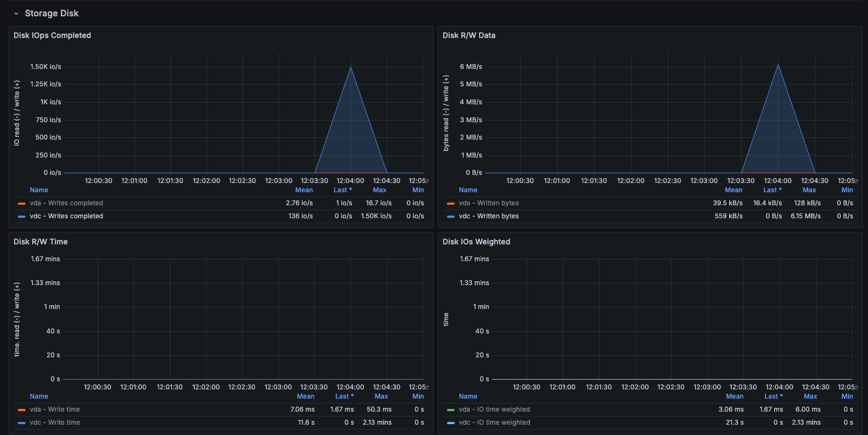
Task: Sort Disk IOps Completed legend by Mean
Action: click(304, 190)
